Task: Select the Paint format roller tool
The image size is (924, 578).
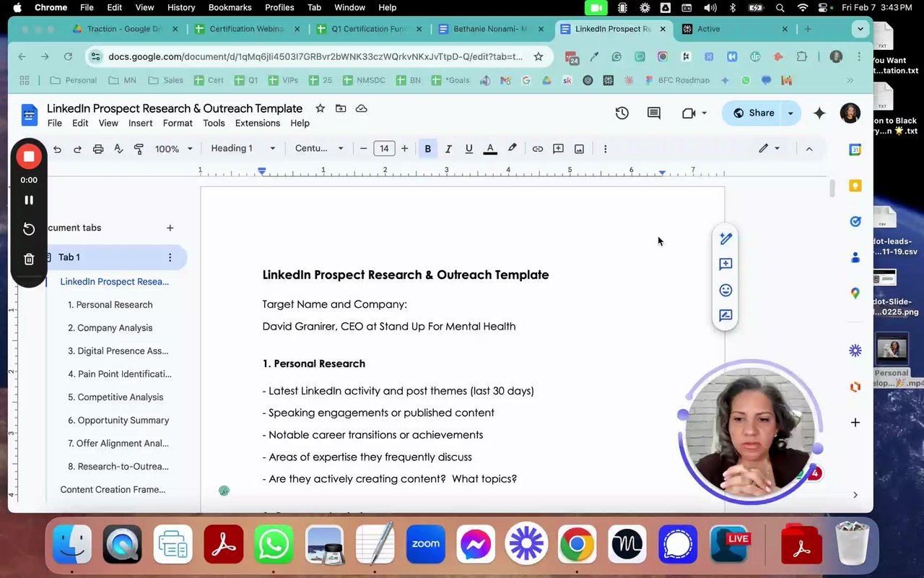Action: pos(139,149)
